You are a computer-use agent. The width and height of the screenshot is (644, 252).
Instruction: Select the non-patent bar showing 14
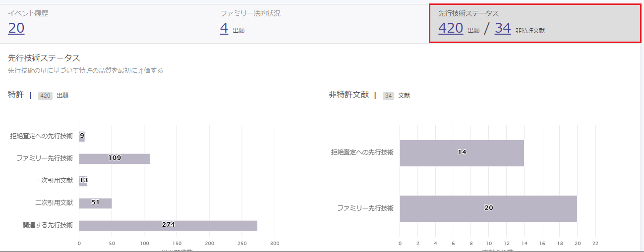[462, 152]
